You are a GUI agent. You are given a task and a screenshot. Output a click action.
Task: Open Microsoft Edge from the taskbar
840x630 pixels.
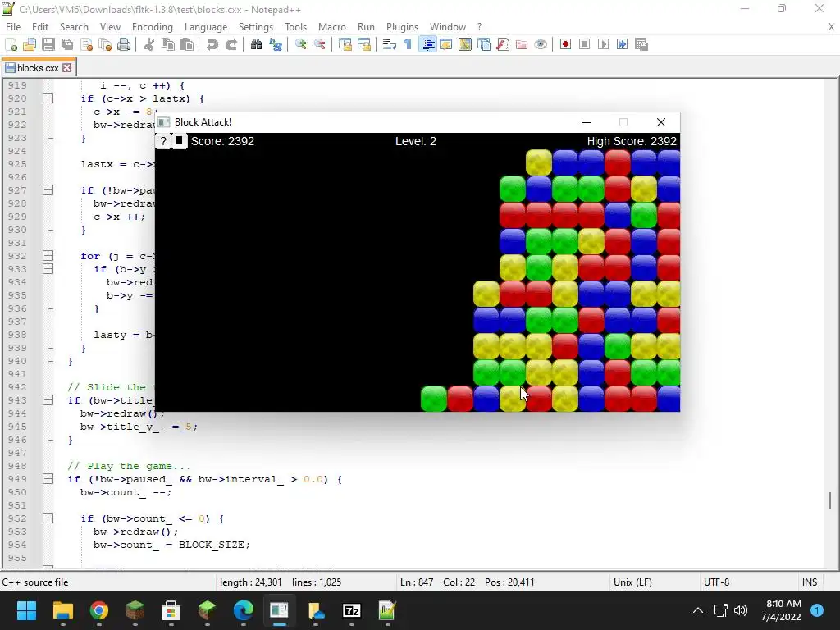tap(243, 610)
